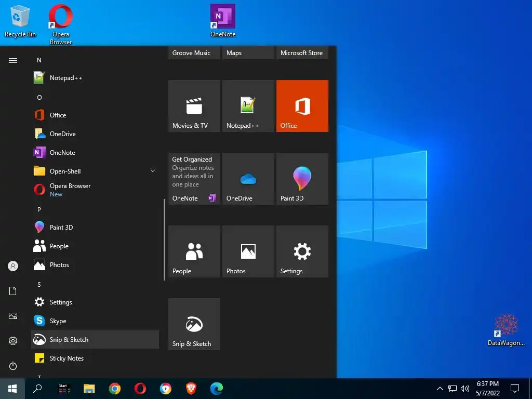Viewport: 532px width, 399px height.
Task: Launch Skype from the app list
Action: 95,321
